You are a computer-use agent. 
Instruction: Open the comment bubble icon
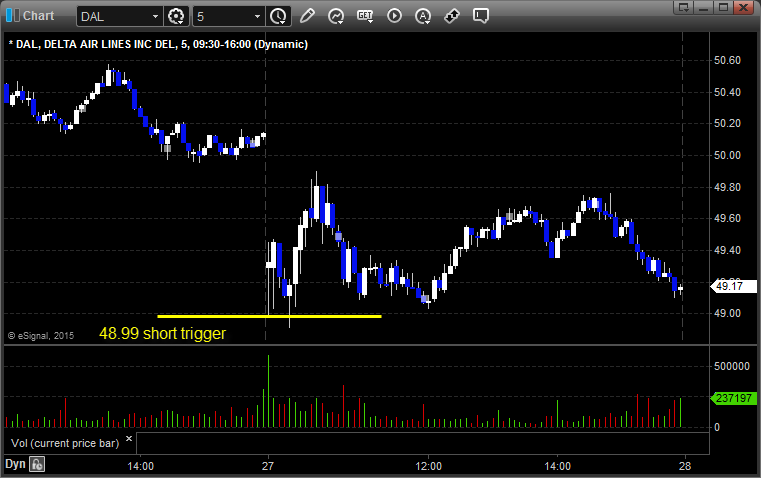(480, 16)
